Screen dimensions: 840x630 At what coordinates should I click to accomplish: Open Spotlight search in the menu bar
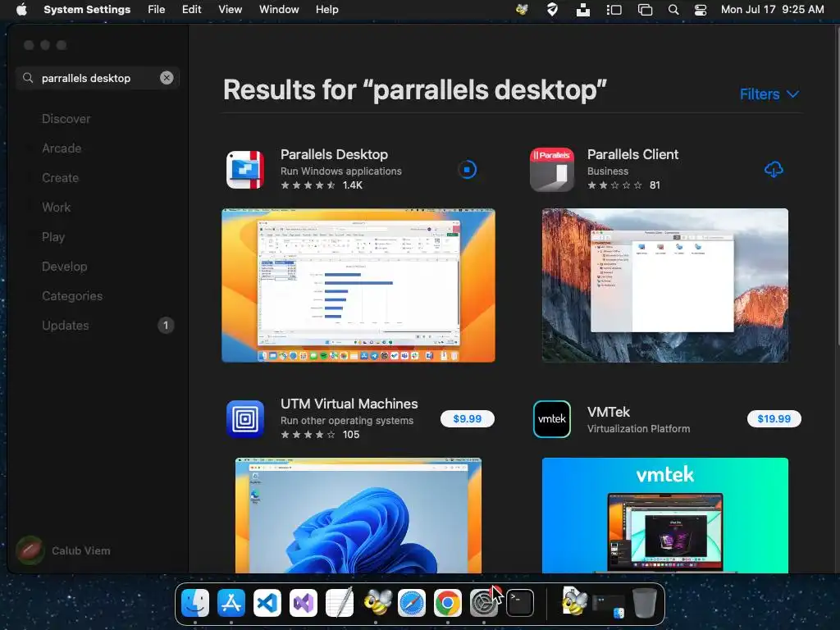[x=673, y=9]
